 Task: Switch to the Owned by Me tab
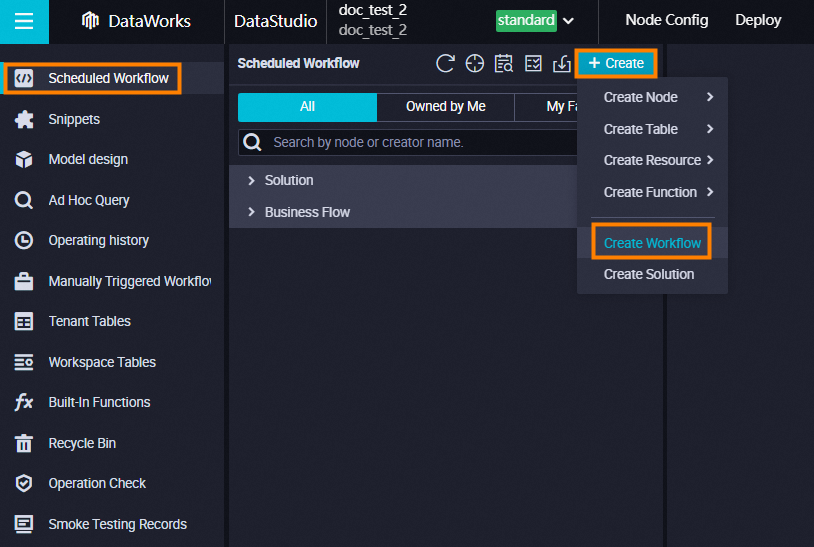445,107
